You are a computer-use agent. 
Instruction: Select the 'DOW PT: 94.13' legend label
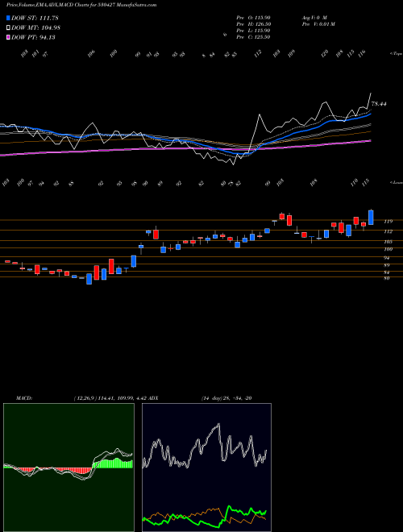(x=33, y=37)
